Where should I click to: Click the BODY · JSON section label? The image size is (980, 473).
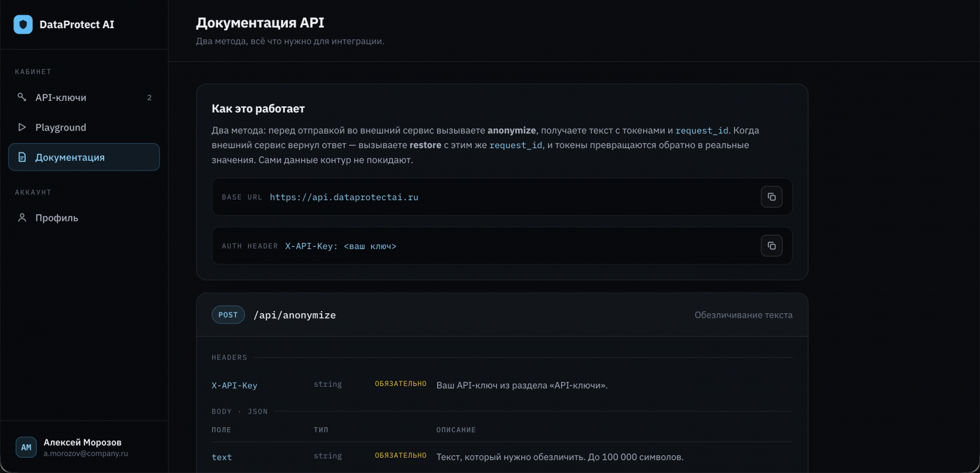tap(239, 411)
